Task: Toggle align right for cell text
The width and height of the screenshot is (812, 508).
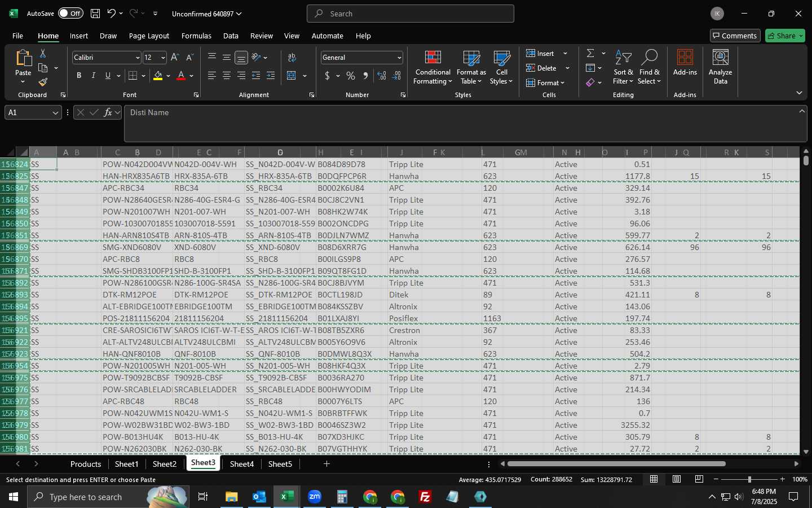Action: [x=241, y=76]
